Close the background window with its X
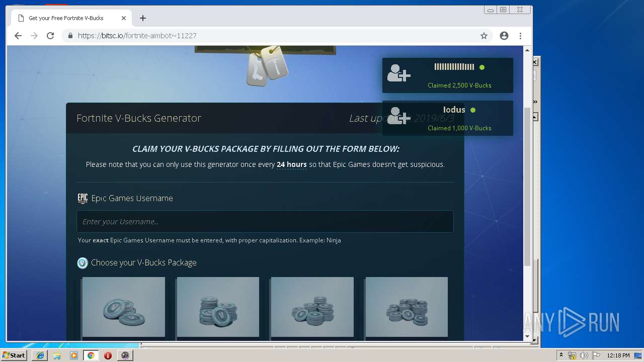Screen dimensions: 644x362 pyautogui.click(x=535, y=62)
